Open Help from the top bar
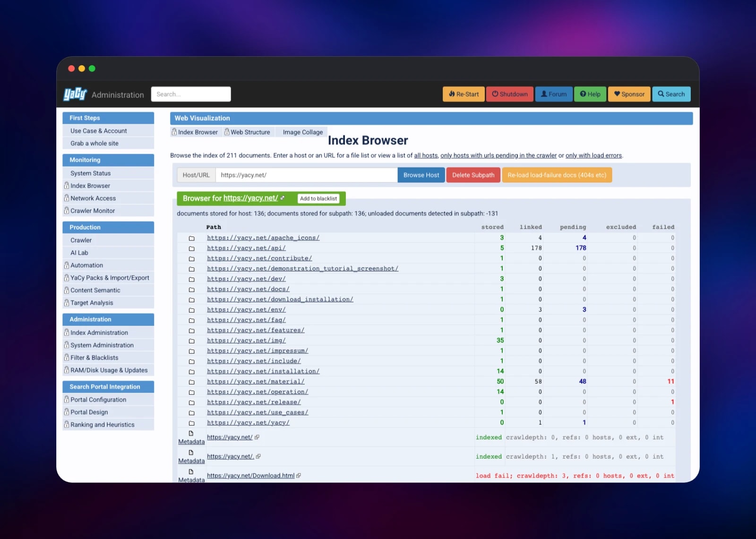This screenshot has height=539, width=756. point(590,94)
